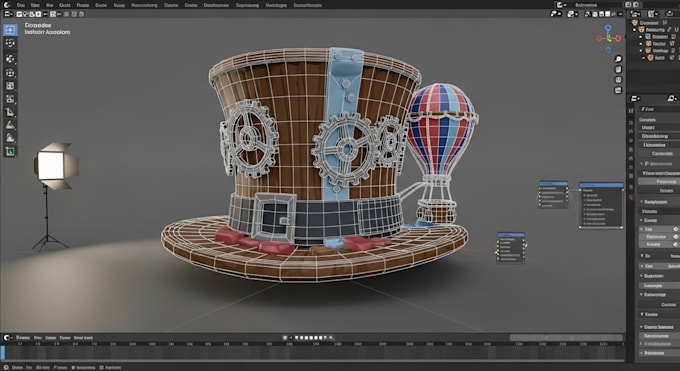Open the Outliner editor type dropdown
This screenshot has height=371, width=680.
click(636, 14)
